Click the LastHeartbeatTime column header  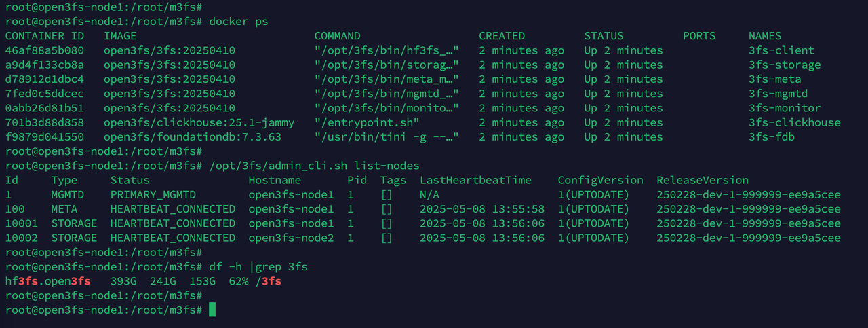coord(475,181)
